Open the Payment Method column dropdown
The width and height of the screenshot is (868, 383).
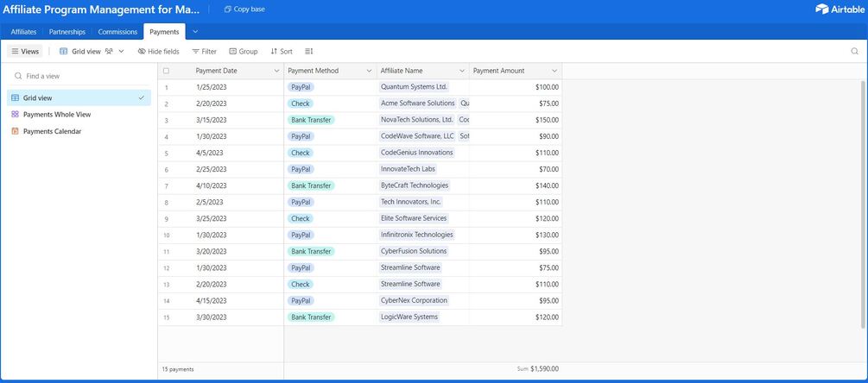370,71
